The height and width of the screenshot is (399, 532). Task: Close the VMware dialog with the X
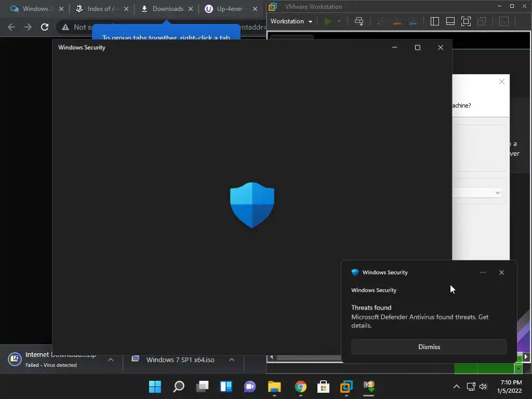tap(502, 82)
